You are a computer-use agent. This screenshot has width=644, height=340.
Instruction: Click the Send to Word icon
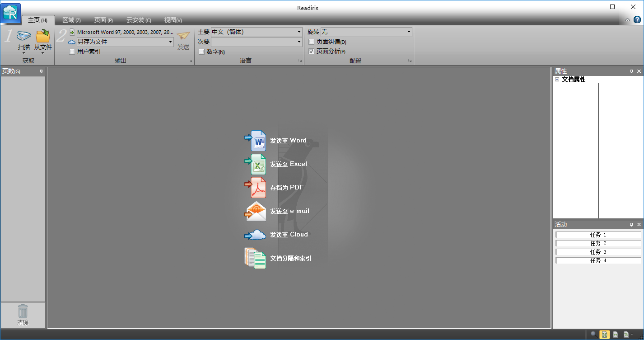pyautogui.click(x=256, y=141)
